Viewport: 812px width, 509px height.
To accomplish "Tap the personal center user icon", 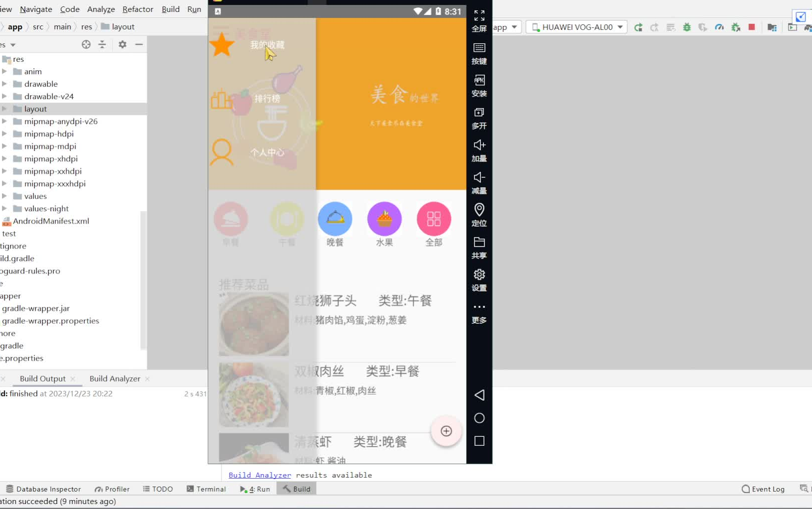I will (222, 152).
